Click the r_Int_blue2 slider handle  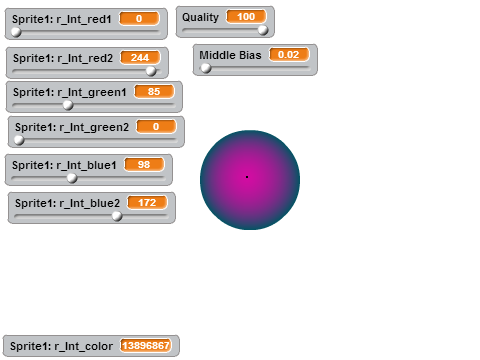[117, 216]
